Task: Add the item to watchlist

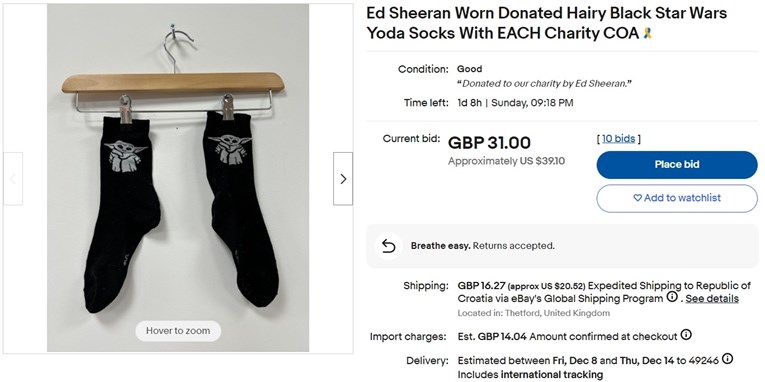Action: (677, 198)
